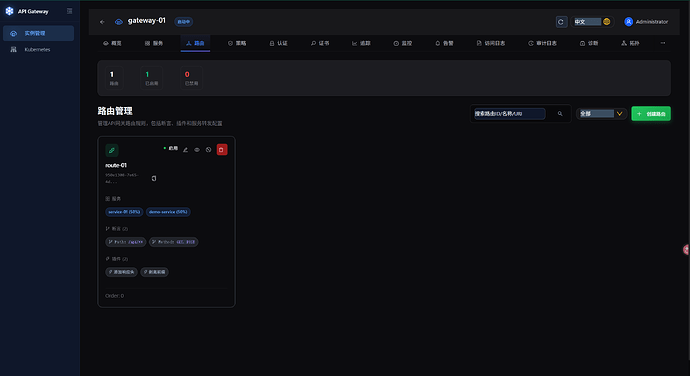Refresh the page with the reload icon
Viewport: 690px width, 376px height.
[561, 22]
